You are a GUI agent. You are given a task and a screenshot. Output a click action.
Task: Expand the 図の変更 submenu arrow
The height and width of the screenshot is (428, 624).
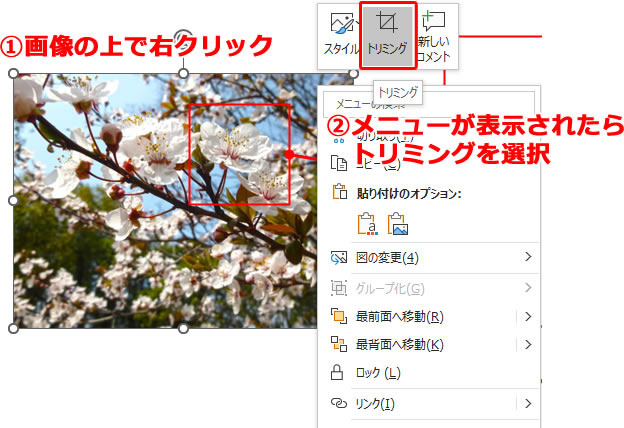click(x=527, y=258)
